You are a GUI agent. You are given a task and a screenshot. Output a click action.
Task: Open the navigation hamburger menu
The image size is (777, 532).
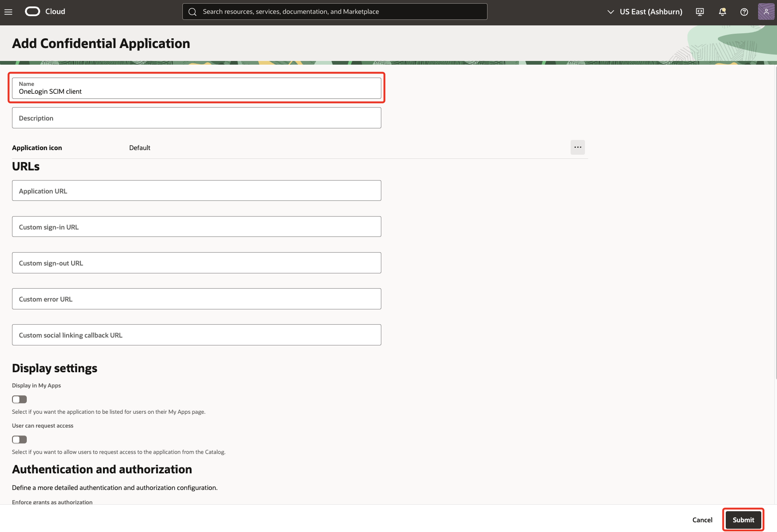[x=8, y=12]
